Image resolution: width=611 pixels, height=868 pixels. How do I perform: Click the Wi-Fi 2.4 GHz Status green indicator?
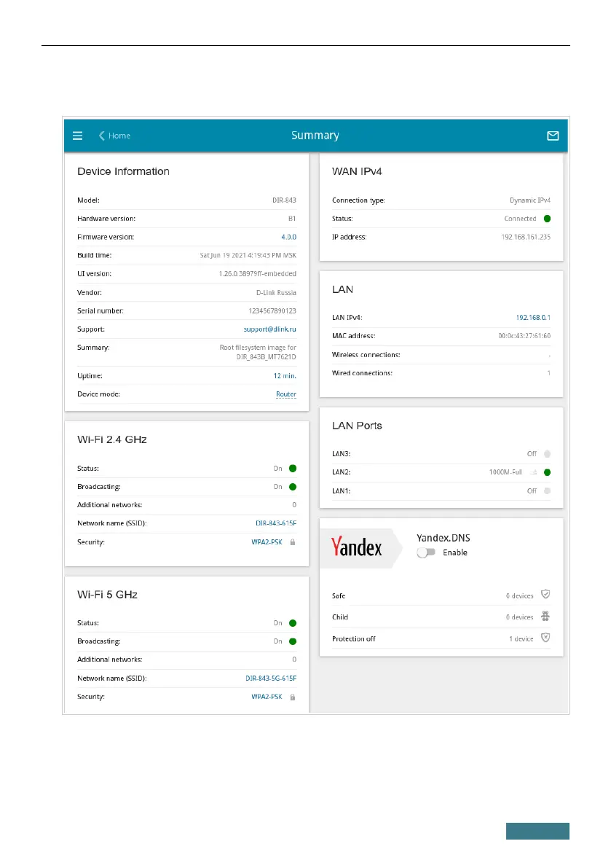click(x=293, y=469)
